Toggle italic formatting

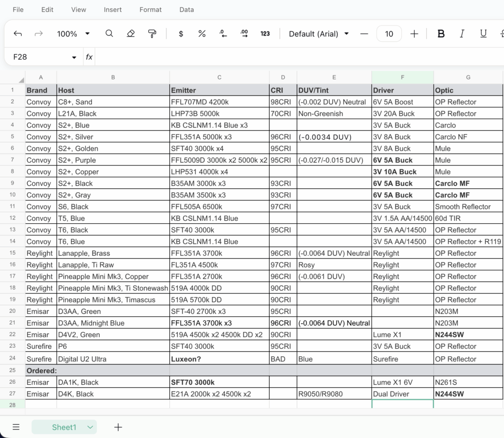462,34
